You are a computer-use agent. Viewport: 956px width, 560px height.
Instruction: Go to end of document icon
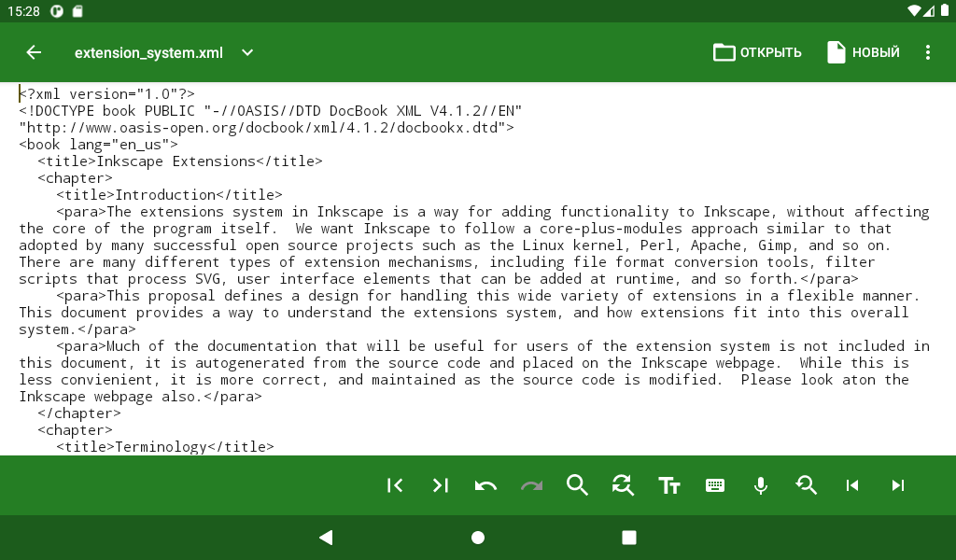point(897,485)
